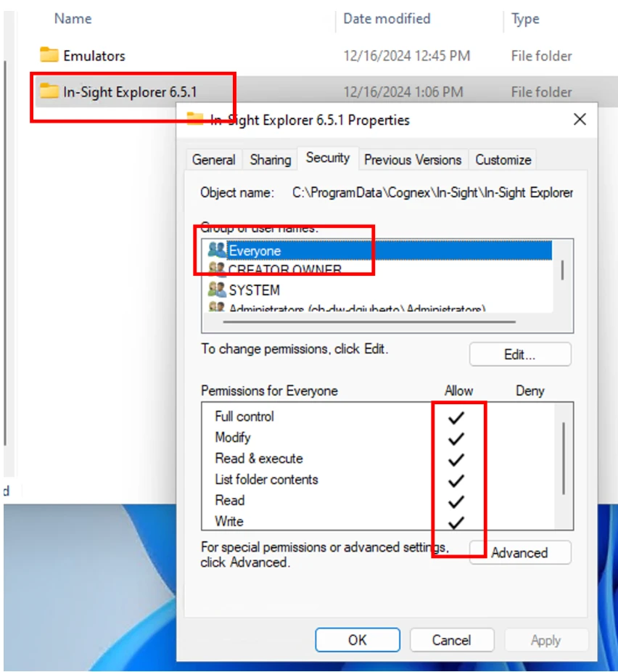
Task: Sort files by Name column header
Action: 73,18
